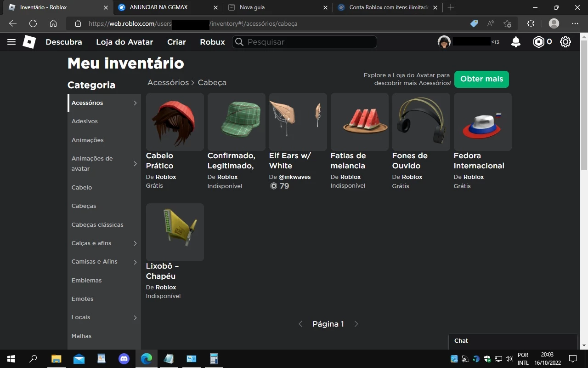Open green plaid cap Confirmado thumbnail

click(237, 122)
